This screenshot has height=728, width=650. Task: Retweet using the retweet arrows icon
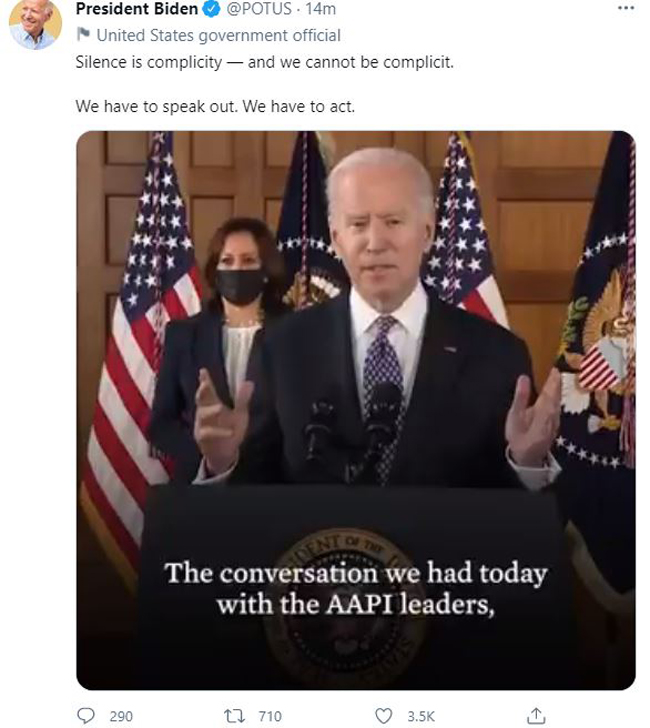pos(234,715)
